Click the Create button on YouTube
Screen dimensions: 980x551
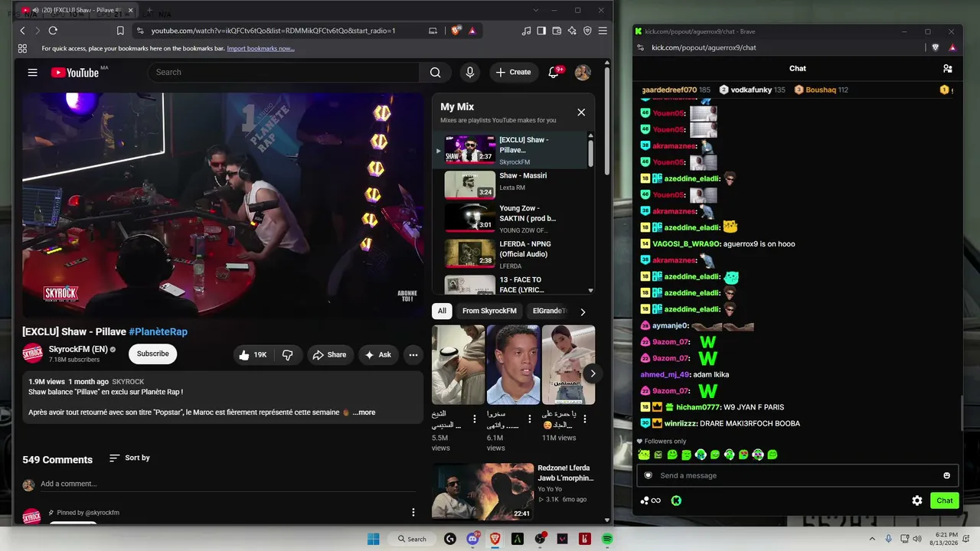coord(514,73)
